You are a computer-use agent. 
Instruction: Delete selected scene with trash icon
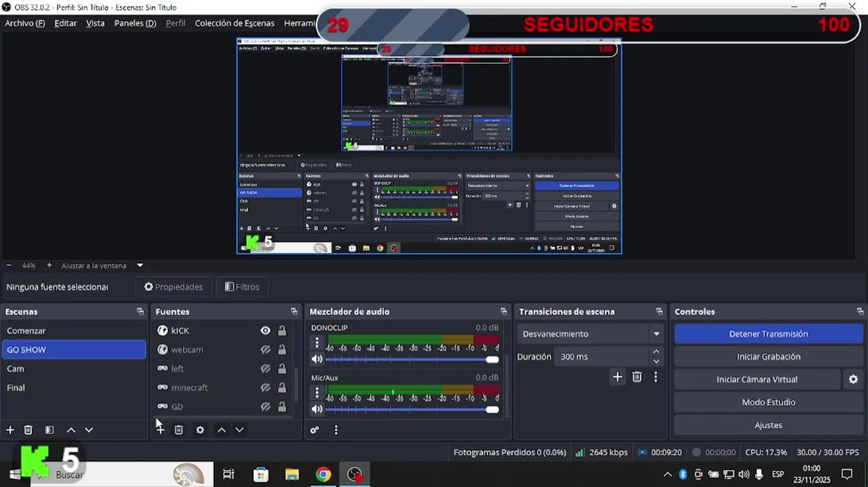pos(28,430)
